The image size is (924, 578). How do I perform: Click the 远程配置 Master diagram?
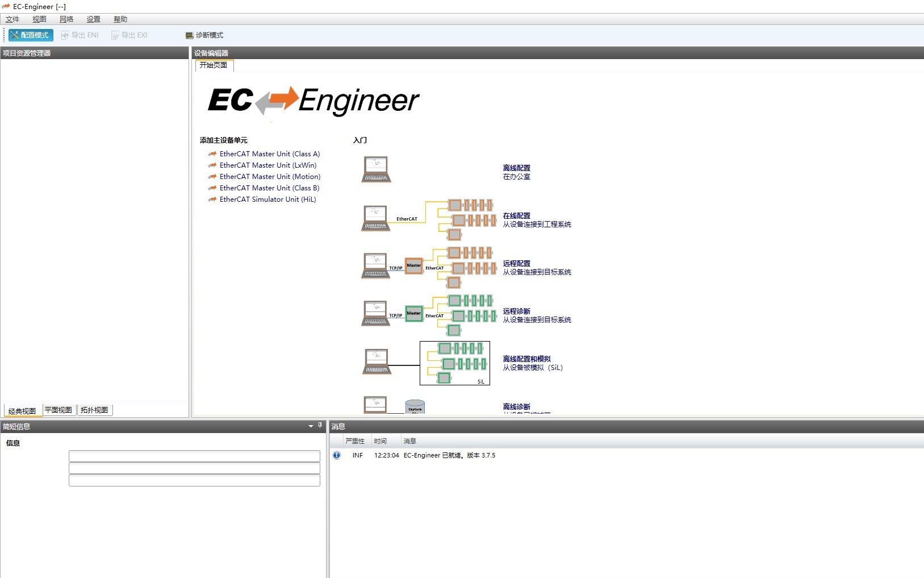point(429,267)
